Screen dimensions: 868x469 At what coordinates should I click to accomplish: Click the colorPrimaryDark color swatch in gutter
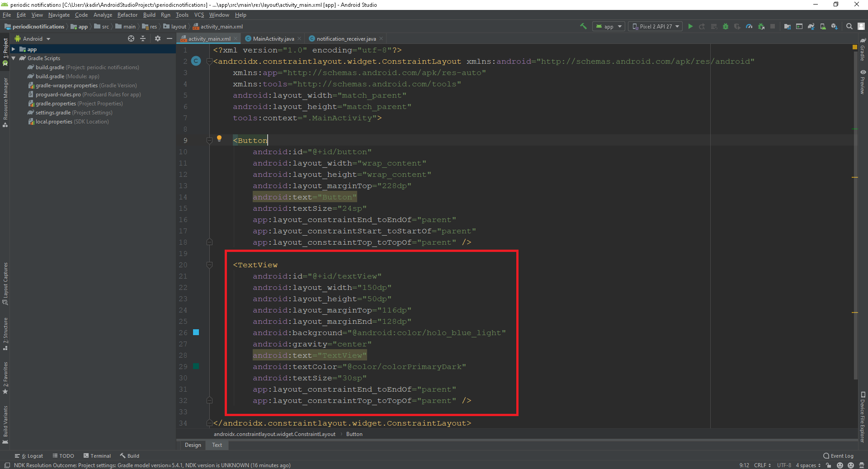pos(196,366)
